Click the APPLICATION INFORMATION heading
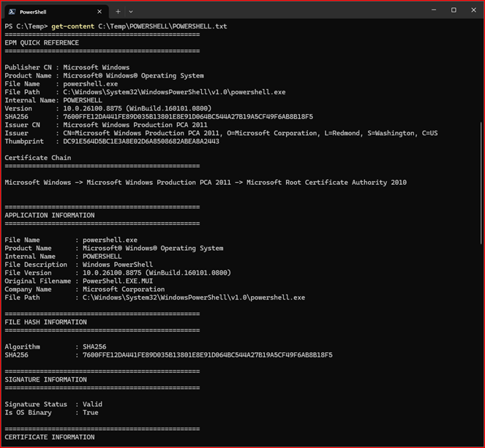Screen dimensions: 485x448 pos(50,216)
